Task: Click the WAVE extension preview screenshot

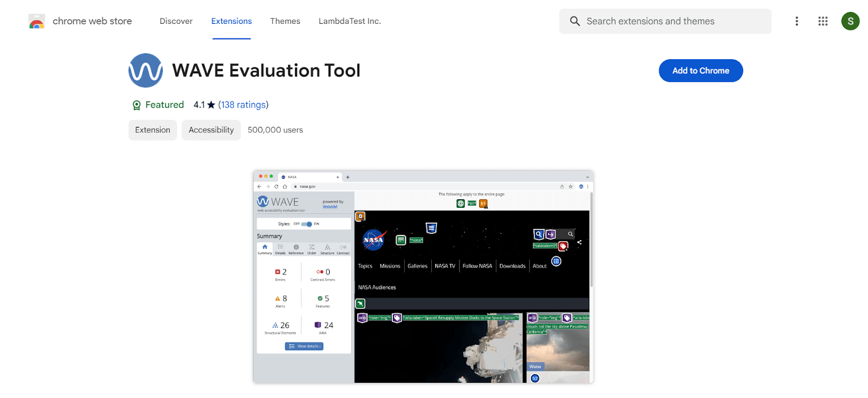Action: click(423, 277)
